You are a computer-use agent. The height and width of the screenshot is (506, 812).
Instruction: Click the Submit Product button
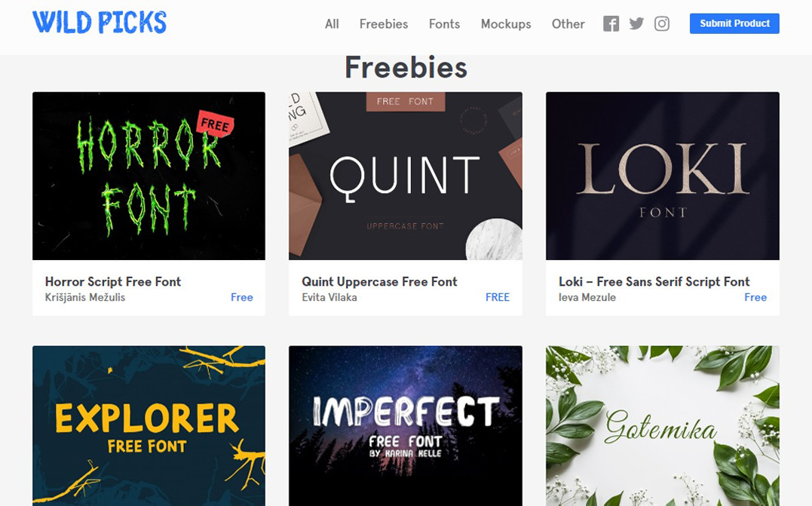pyautogui.click(x=734, y=23)
